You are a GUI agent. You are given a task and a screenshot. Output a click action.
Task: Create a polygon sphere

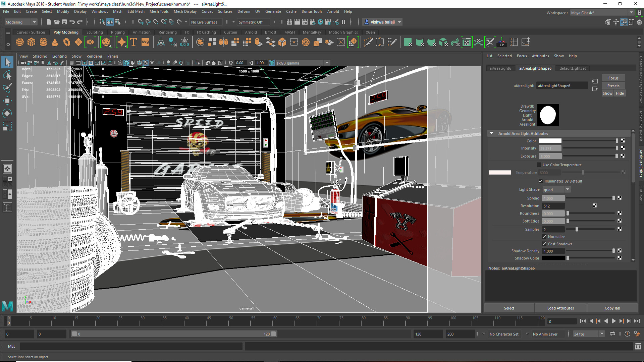[20, 42]
